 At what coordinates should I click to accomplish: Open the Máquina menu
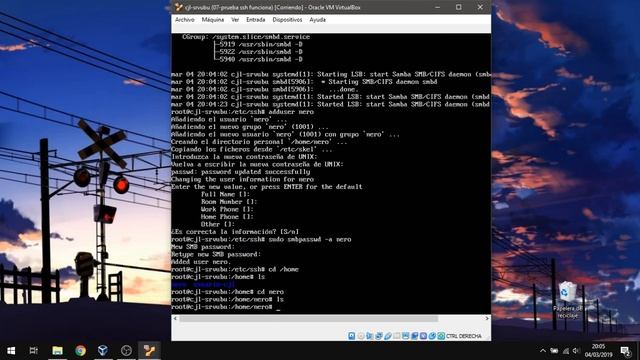[213, 20]
